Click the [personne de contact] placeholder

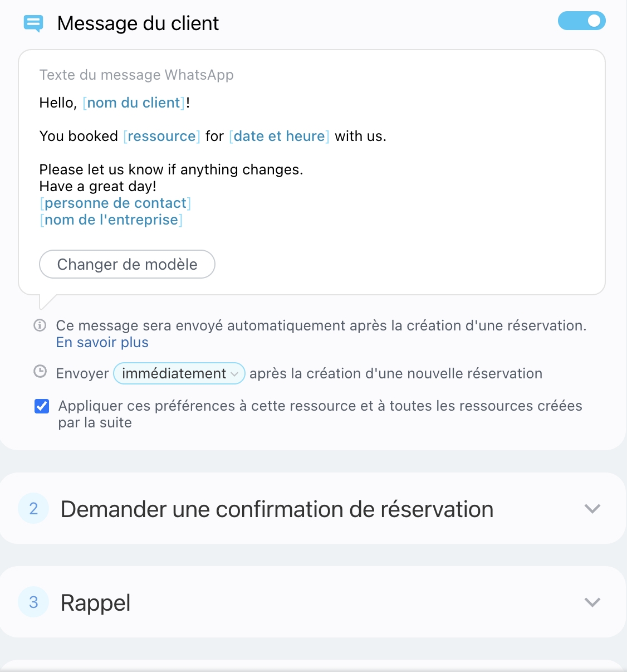pos(115,203)
